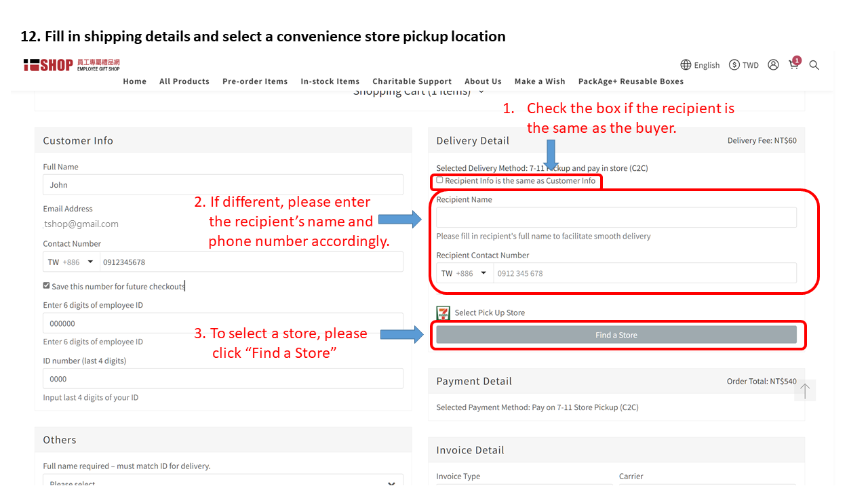Click the 7-Eleven logo beside Select Pick Up Store
Screen dimensions: 868x488
tap(443, 313)
